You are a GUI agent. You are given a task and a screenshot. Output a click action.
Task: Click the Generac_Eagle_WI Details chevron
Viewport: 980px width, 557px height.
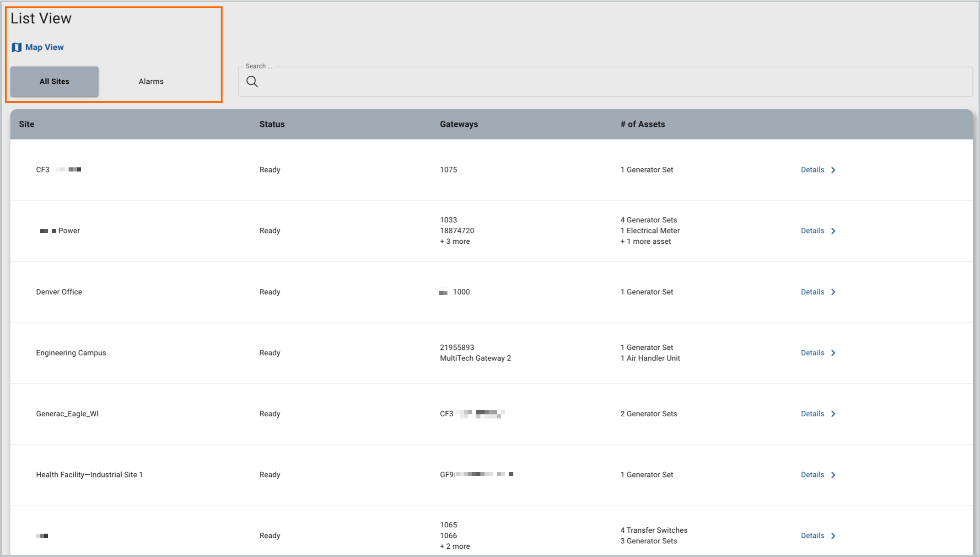pos(833,413)
